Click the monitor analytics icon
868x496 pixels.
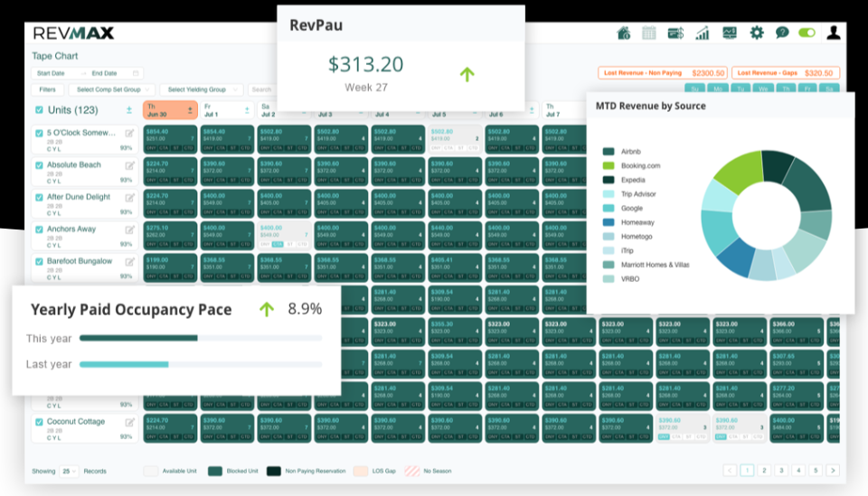pyautogui.click(x=729, y=33)
